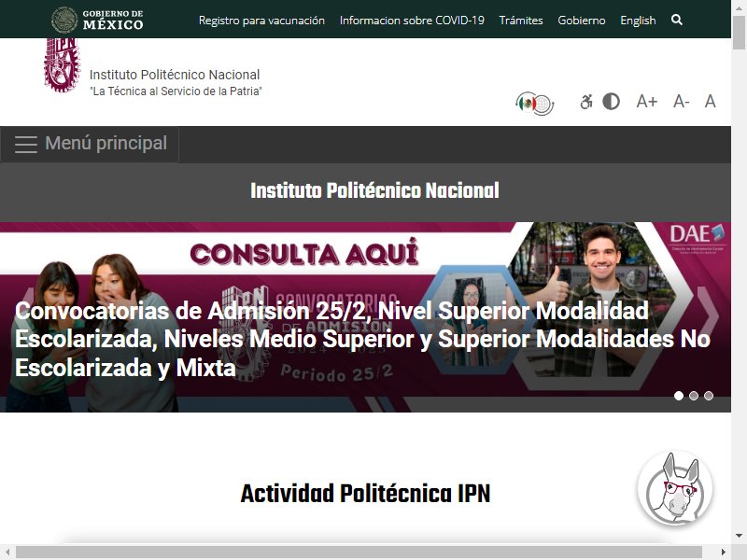
Task: Open the Gobierno de México logo
Action: coord(97,20)
